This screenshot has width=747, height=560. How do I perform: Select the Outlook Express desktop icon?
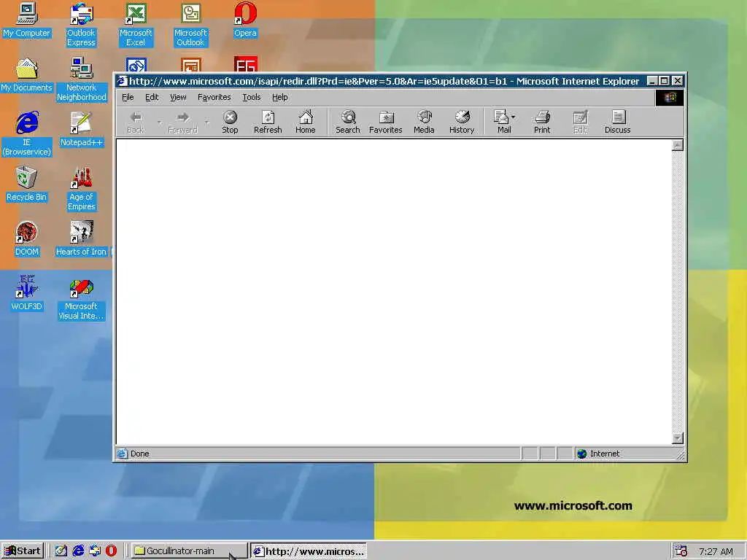point(81,25)
